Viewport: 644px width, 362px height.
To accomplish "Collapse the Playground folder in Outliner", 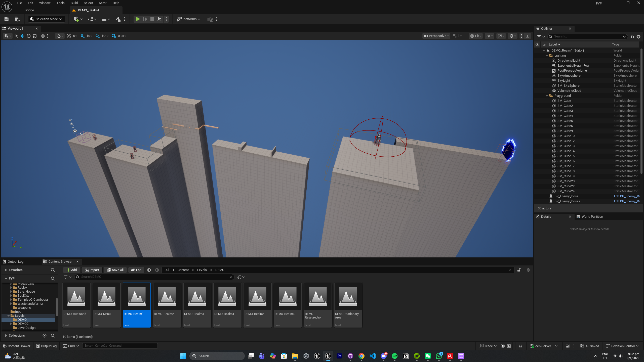I will [x=547, y=96].
